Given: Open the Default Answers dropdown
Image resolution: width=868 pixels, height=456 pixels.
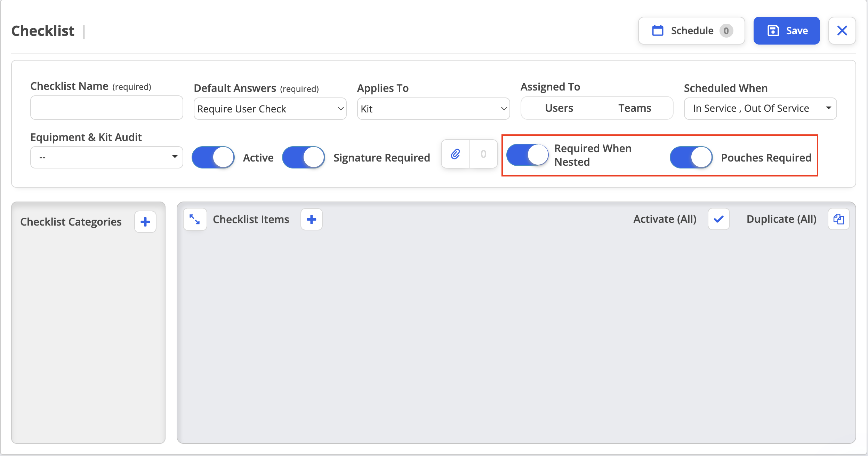Looking at the screenshot, I should point(270,109).
